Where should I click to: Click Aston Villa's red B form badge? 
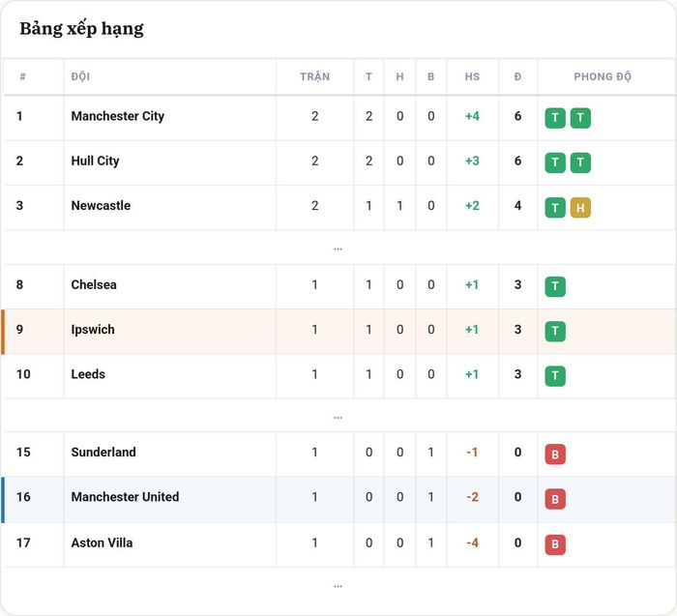555,544
